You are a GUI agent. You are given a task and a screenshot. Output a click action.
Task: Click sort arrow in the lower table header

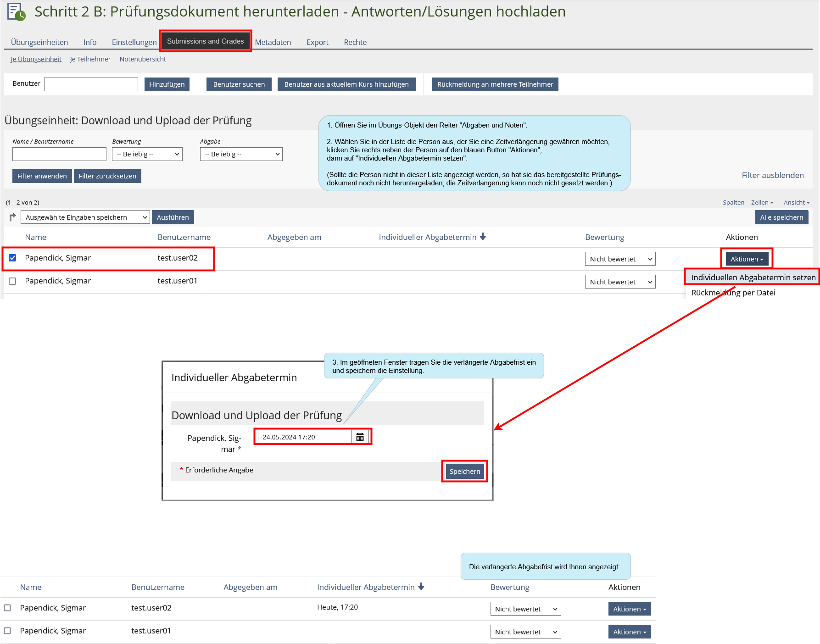pos(421,587)
